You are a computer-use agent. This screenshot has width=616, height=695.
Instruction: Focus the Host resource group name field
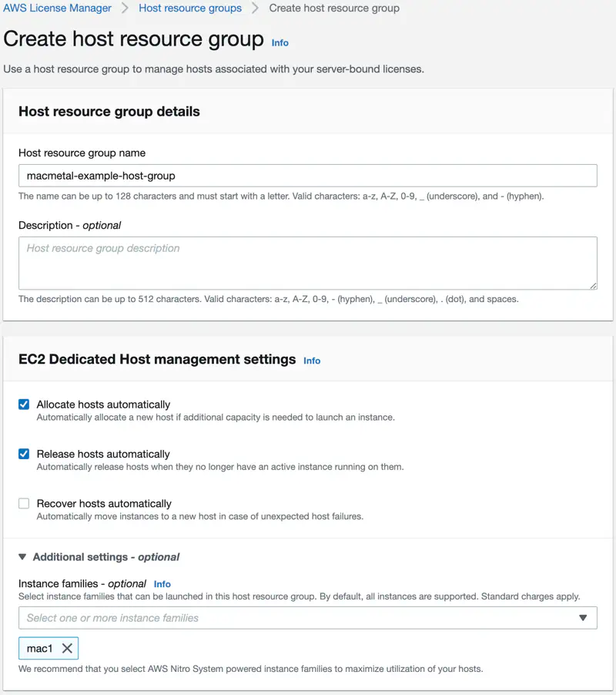(x=308, y=175)
